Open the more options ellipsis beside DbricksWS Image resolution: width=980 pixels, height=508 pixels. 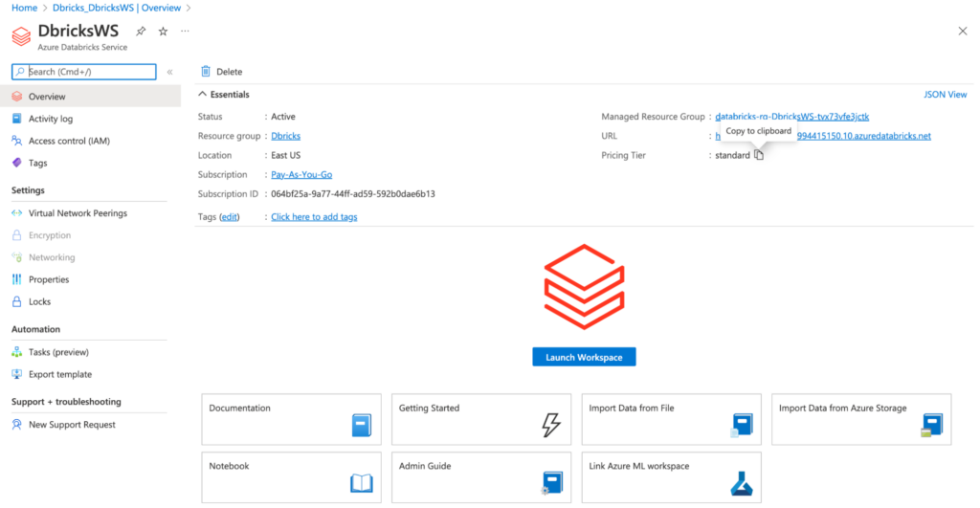[185, 32]
